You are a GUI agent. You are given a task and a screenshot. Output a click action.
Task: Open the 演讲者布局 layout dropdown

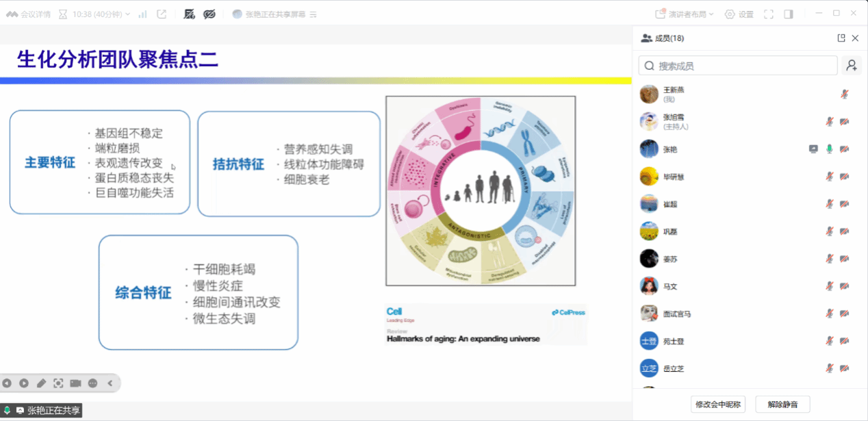(685, 14)
